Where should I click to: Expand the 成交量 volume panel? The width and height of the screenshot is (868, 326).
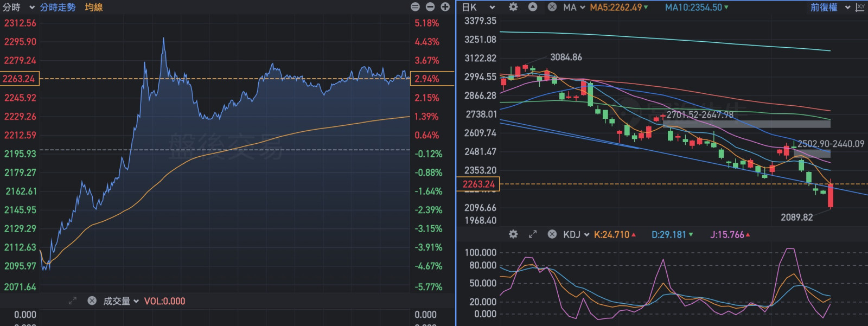click(73, 301)
